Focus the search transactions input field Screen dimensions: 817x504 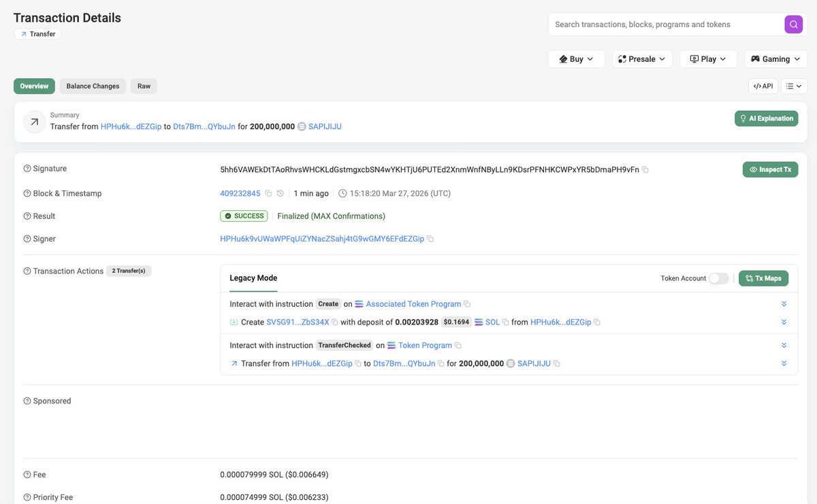coord(667,24)
